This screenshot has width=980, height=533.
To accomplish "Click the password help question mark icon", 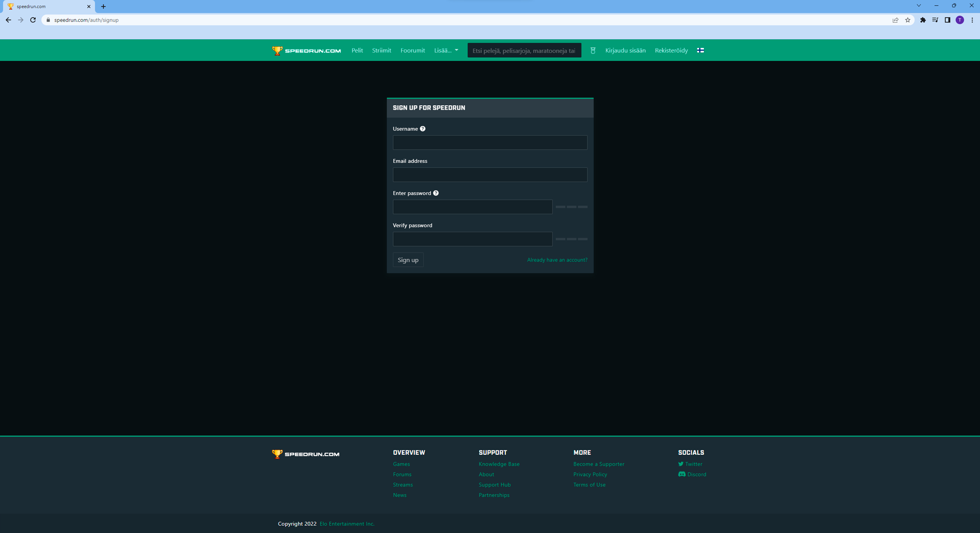I will tap(436, 193).
